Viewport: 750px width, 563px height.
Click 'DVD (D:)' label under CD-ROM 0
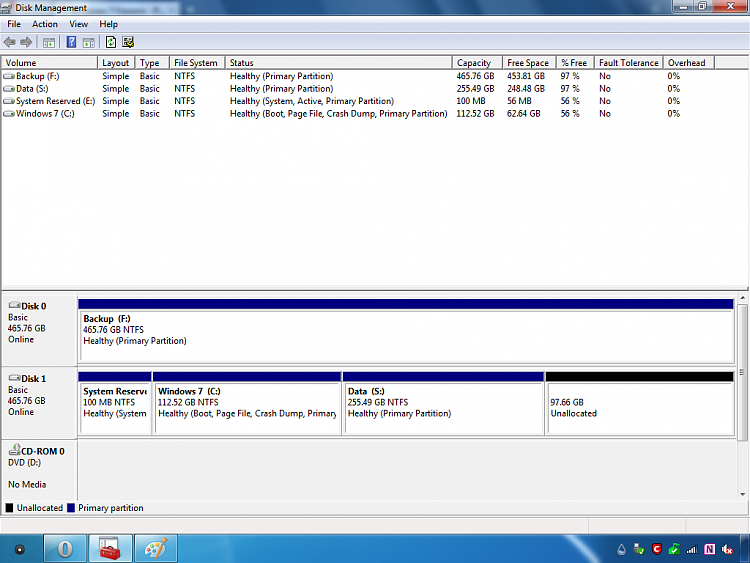(x=24, y=463)
